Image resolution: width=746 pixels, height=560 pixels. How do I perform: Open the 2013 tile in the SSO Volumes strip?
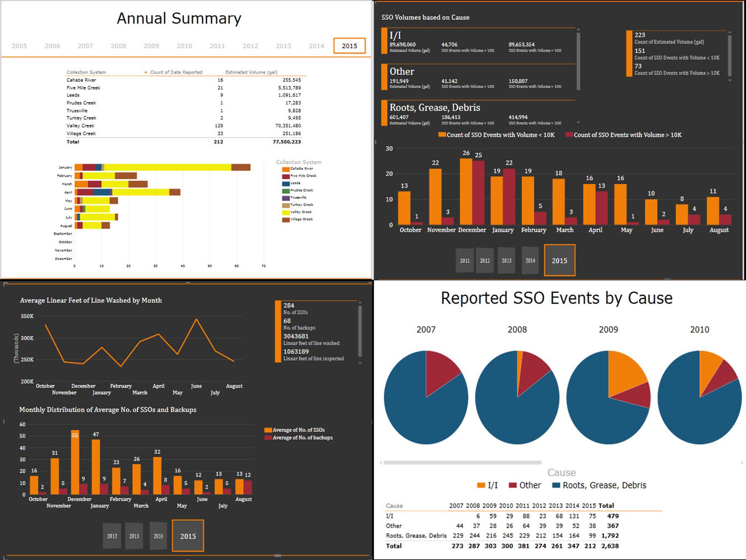coord(507,260)
